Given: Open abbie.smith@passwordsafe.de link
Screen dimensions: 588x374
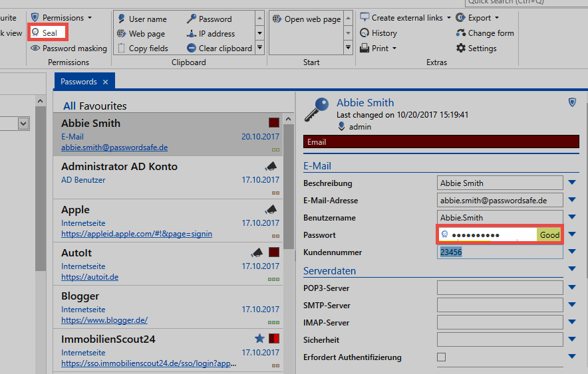Looking at the screenshot, I should click(x=114, y=147).
